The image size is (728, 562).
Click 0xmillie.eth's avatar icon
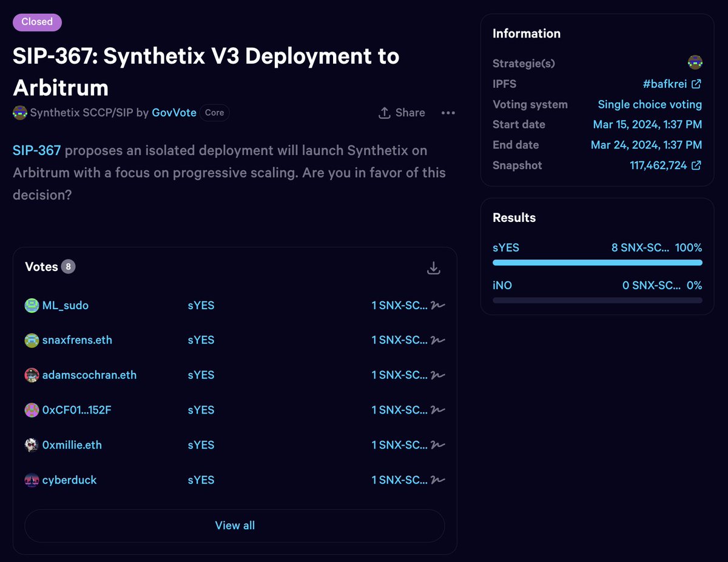pos(32,445)
